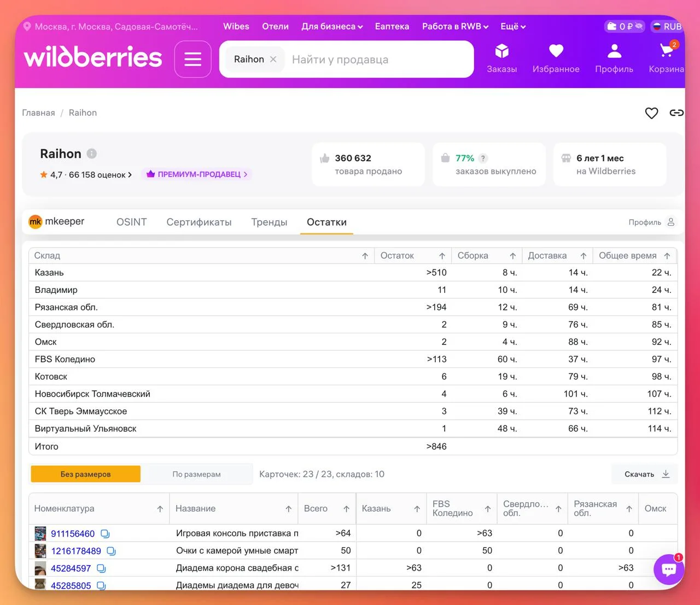The image size is (700, 605).
Task: Sort by Остаток column arrow
Action: (x=442, y=256)
